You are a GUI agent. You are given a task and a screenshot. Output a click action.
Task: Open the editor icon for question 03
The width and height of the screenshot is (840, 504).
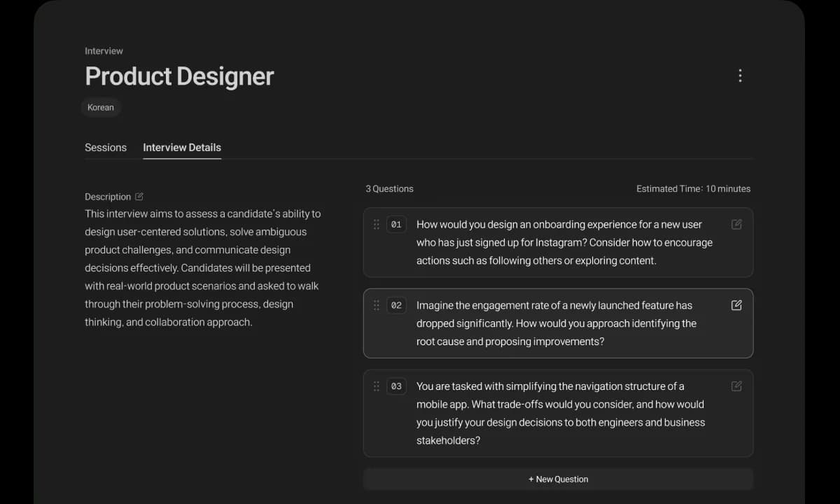click(736, 386)
